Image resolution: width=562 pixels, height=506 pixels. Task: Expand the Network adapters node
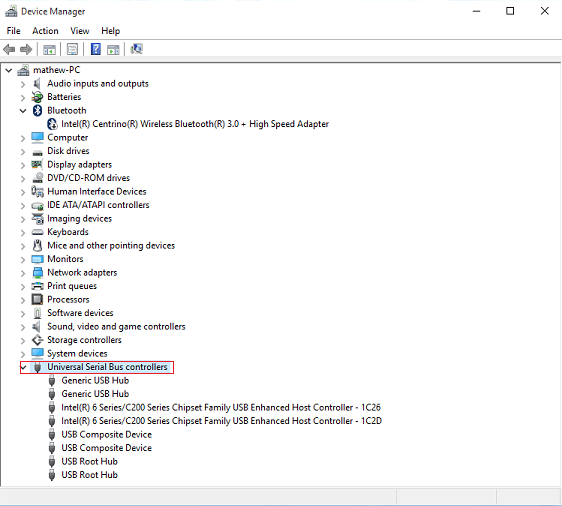pyautogui.click(x=23, y=273)
